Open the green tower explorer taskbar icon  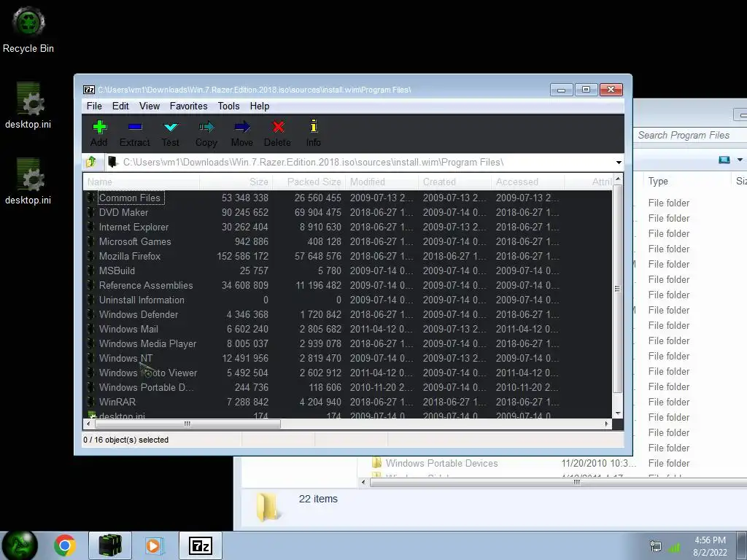110,545
